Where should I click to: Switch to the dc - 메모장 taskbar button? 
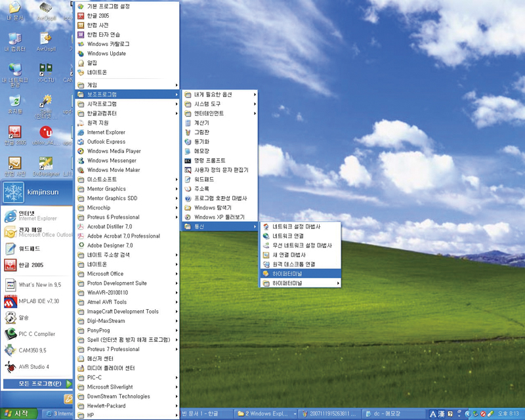pyautogui.click(x=393, y=413)
